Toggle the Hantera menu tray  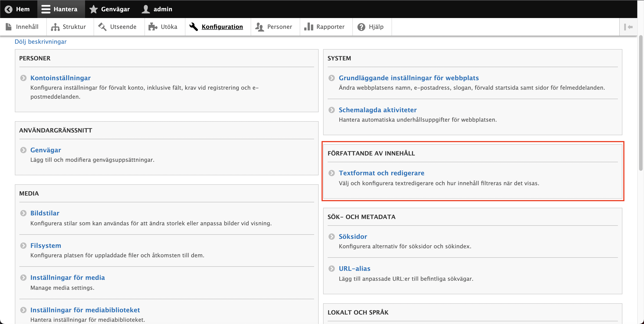coord(61,9)
